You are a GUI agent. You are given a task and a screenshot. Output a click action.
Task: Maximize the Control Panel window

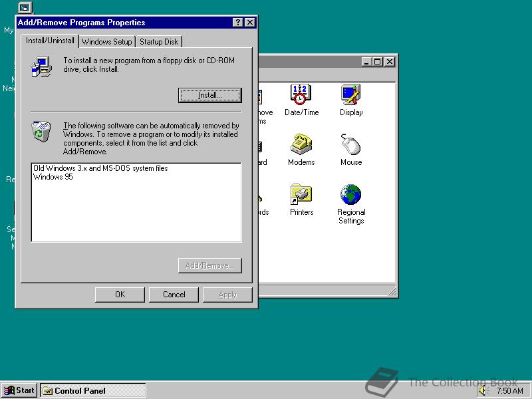pyautogui.click(x=377, y=62)
